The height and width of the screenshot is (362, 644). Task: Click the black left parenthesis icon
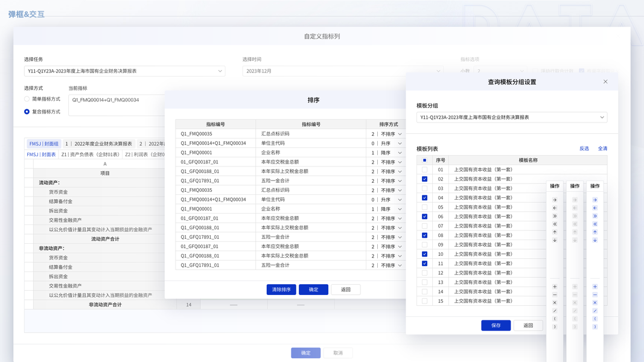[555, 319]
